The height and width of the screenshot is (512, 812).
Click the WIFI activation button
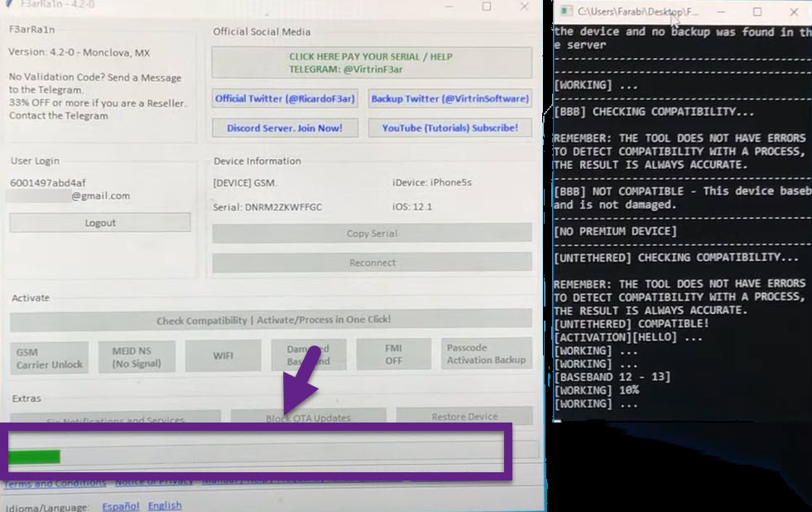coord(223,355)
